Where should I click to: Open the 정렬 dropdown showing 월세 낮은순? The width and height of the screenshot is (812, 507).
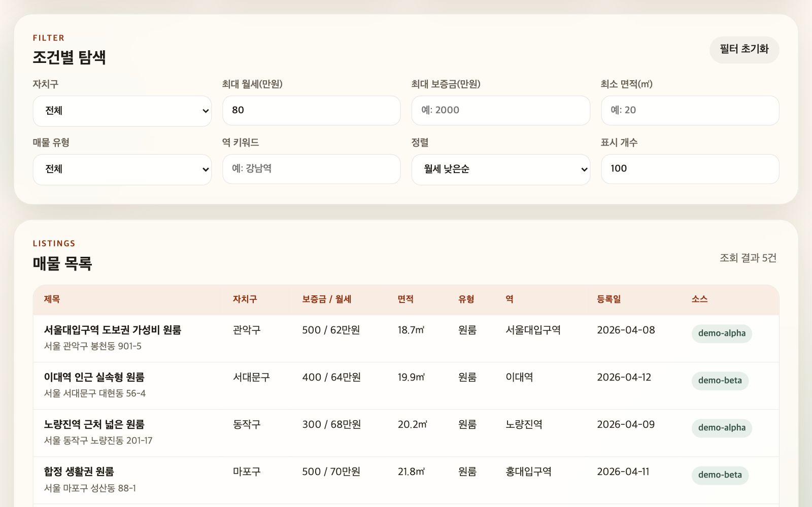coord(500,170)
